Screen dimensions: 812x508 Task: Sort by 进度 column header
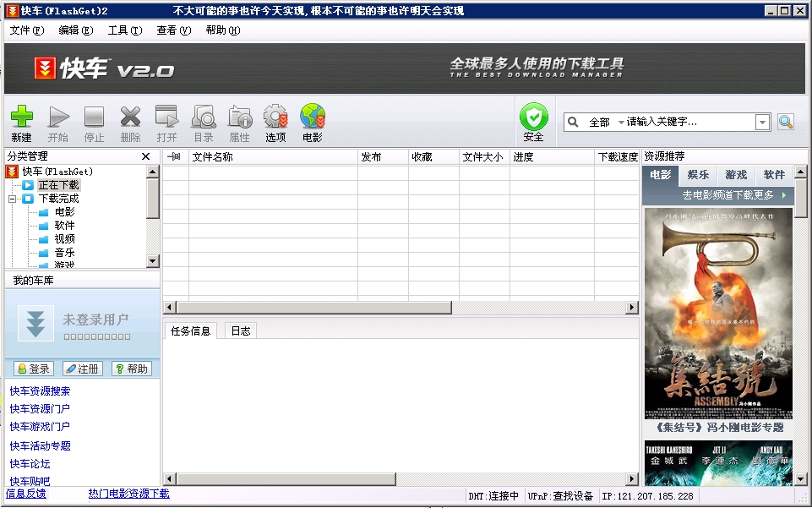pos(552,157)
